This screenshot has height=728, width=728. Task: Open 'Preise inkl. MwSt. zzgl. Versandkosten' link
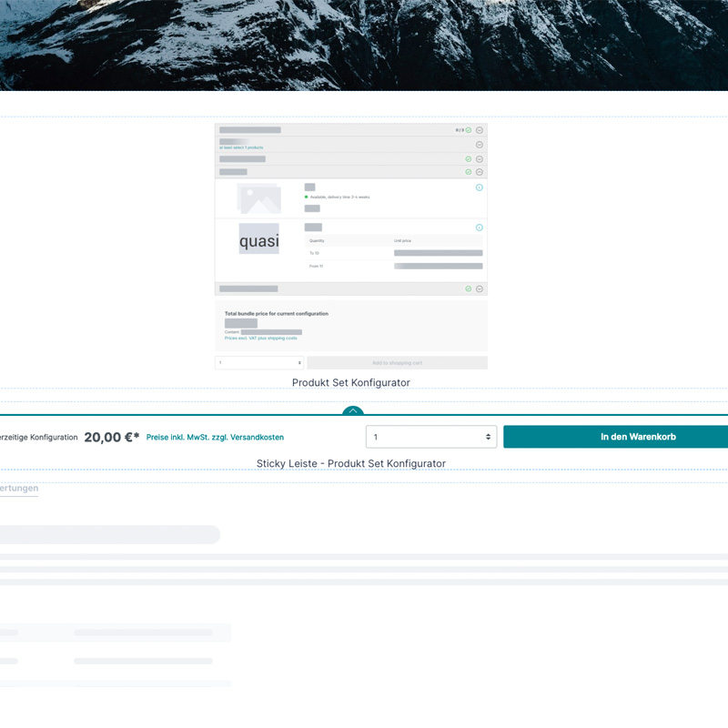coord(215,438)
